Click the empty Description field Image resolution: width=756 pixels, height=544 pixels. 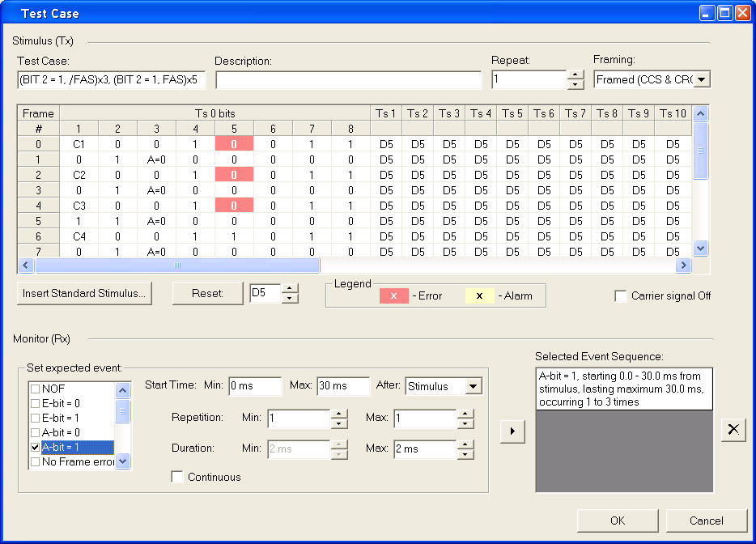[349, 80]
